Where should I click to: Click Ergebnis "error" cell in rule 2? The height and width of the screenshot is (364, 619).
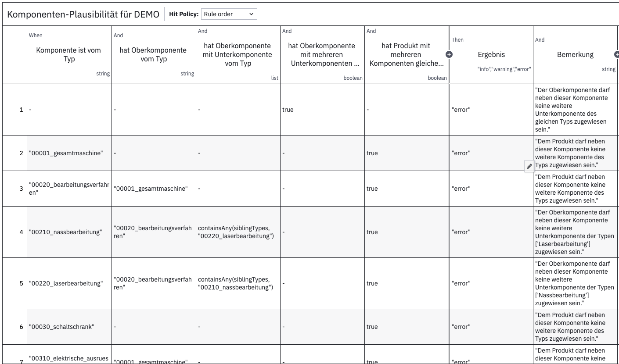tap(491, 153)
